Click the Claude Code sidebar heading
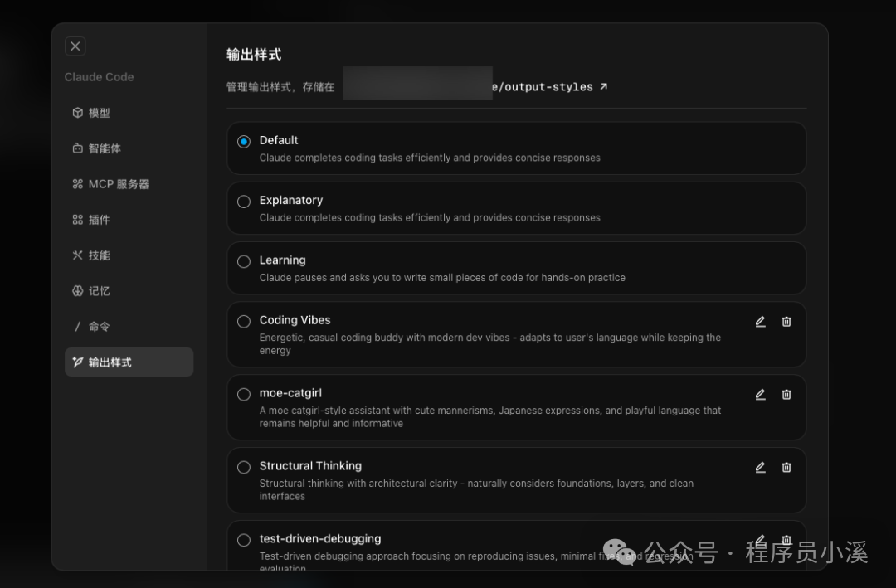 click(x=99, y=77)
